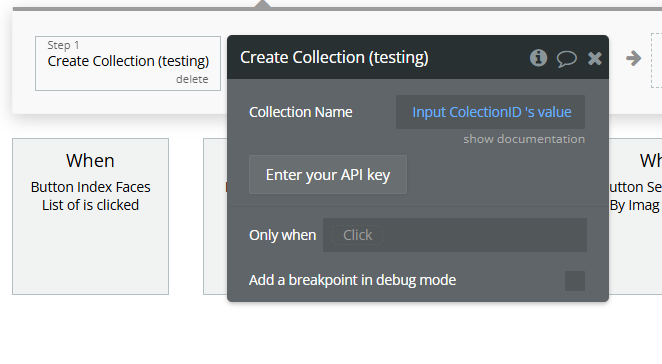Close the Create Collection property popup
This screenshot has width=662, height=364.
[x=594, y=58]
